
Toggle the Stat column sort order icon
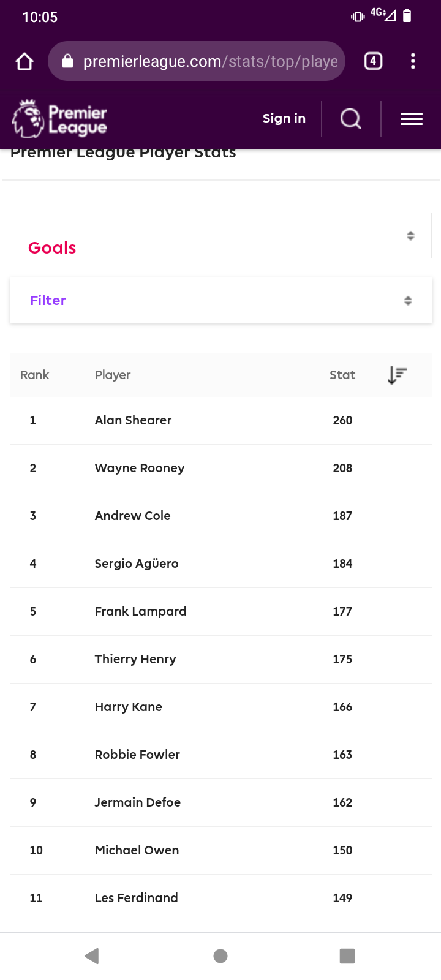[397, 375]
